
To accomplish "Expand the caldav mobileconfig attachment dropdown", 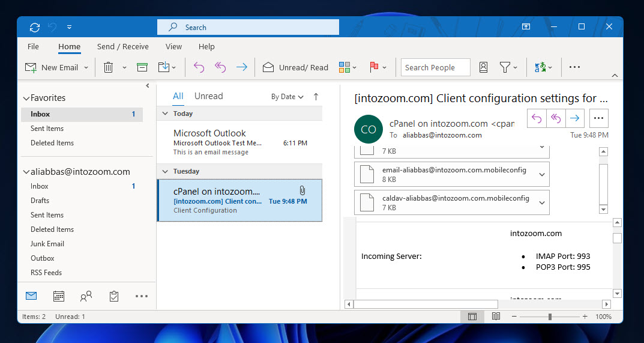I will (x=542, y=203).
